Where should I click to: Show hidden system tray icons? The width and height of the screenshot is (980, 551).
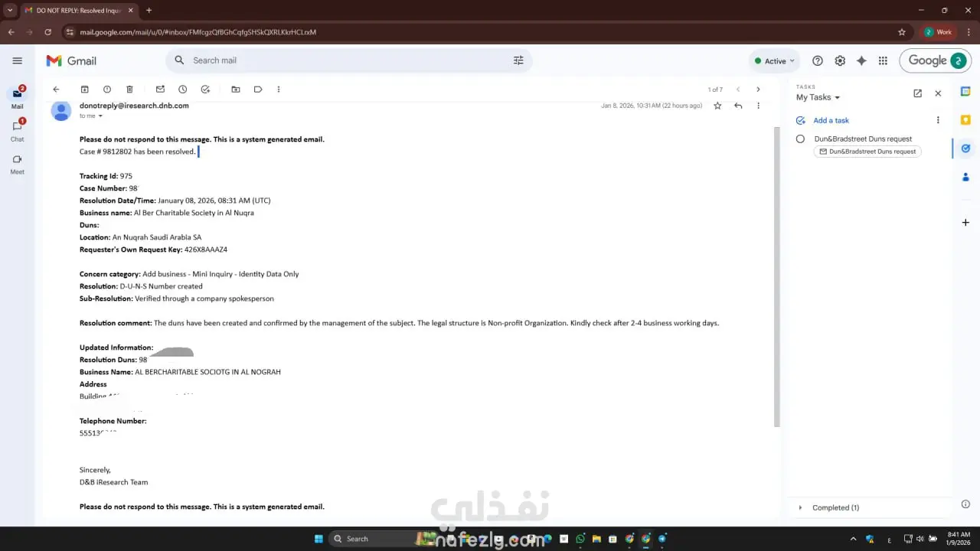(x=853, y=539)
